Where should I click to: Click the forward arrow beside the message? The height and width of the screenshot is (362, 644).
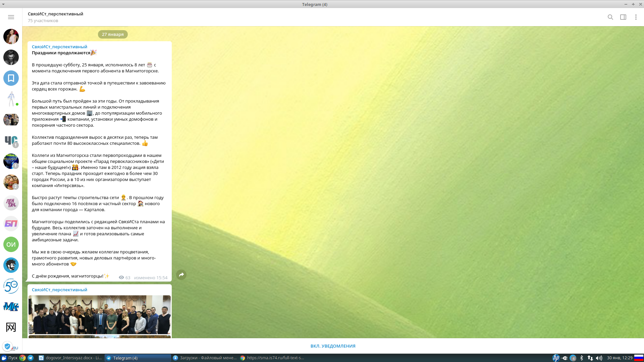181,275
